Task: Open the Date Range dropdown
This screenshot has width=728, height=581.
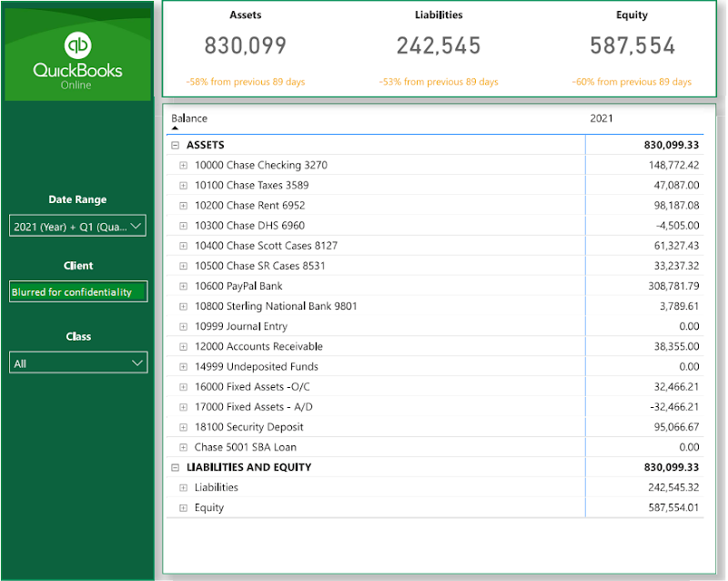Action: tap(77, 226)
